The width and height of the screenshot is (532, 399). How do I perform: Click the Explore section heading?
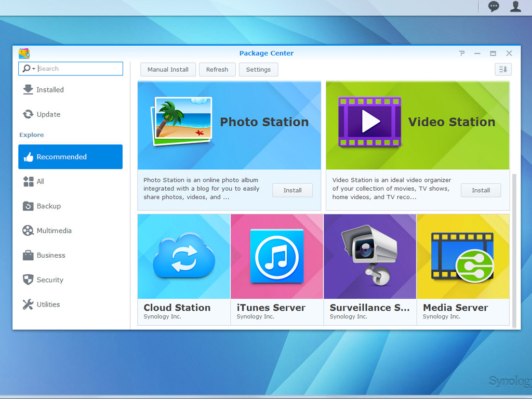tap(32, 135)
